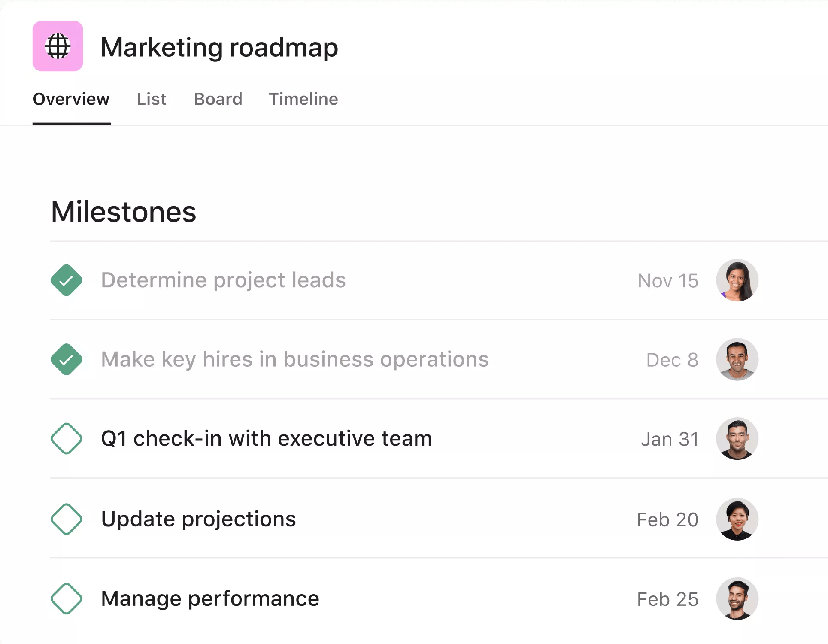828x644 pixels.
Task: Open the Timeline tab
Action: pos(303,99)
